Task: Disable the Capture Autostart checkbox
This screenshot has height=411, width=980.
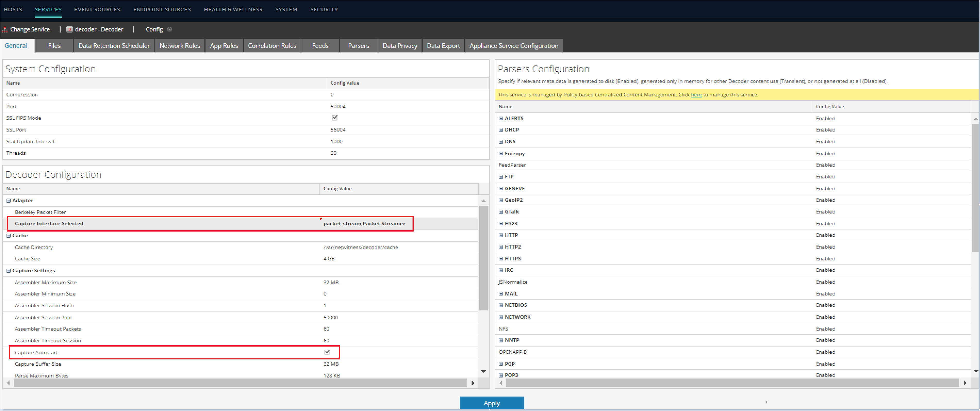Action: coord(327,352)
